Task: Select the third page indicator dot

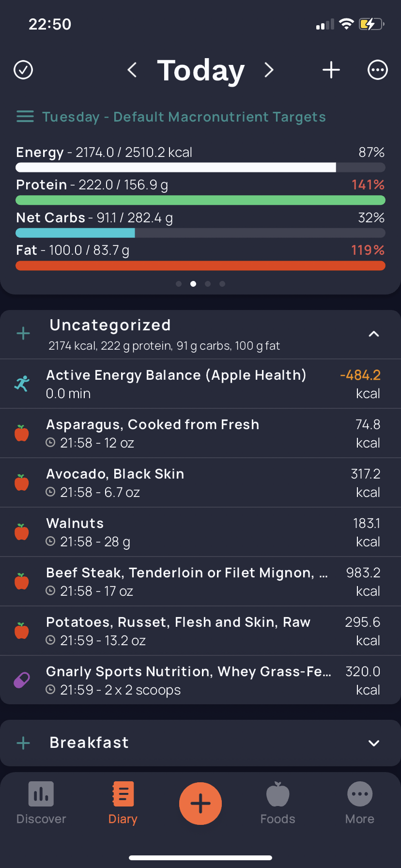Action: [x=208, y=284]
